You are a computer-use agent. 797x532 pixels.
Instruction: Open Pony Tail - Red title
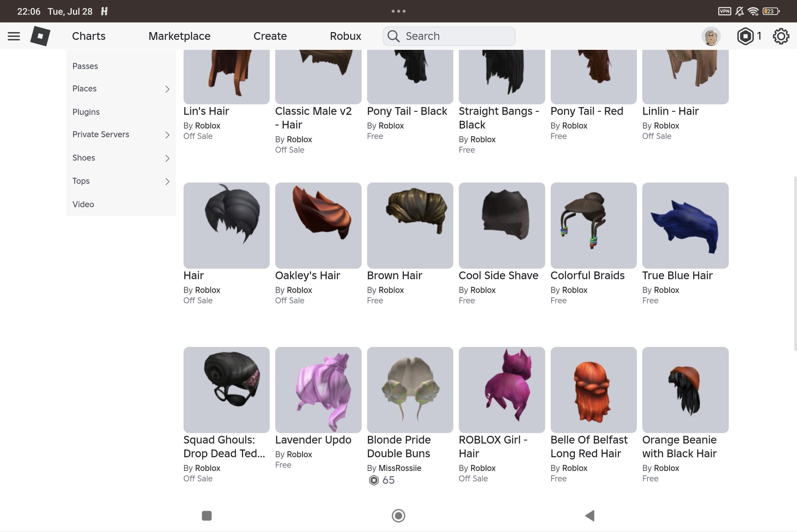(587, 111)
